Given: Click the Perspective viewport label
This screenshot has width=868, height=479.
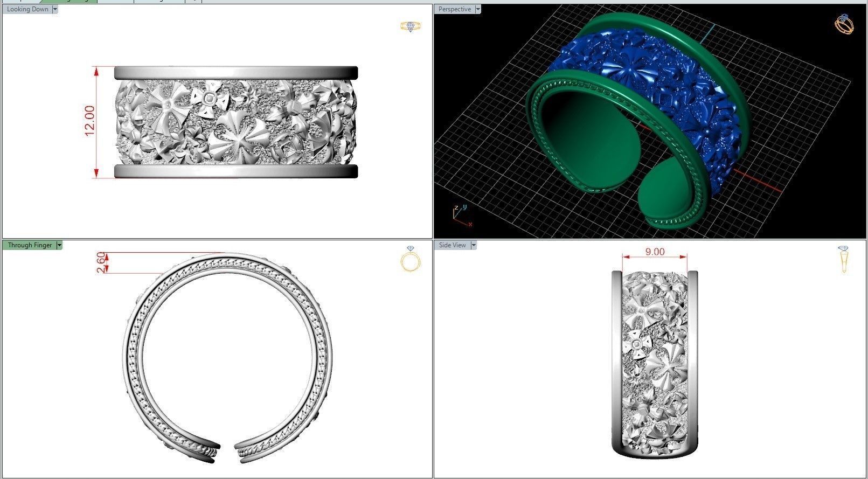Looking at the screenshot, I should click(455, 9).
